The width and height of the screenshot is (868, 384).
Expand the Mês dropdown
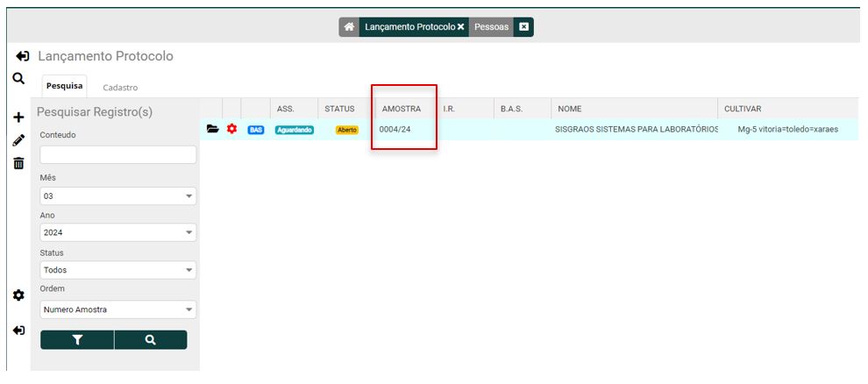117,196
